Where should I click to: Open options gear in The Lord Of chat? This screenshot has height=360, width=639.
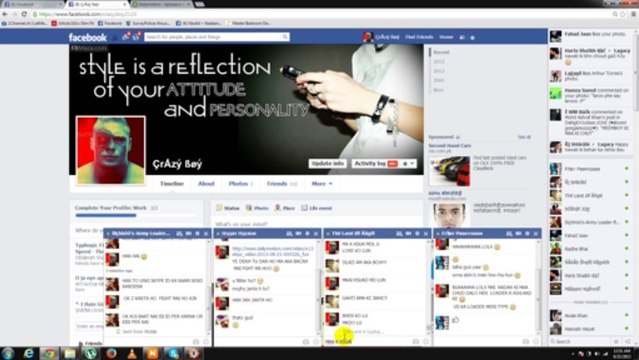(x=418, y=234)
